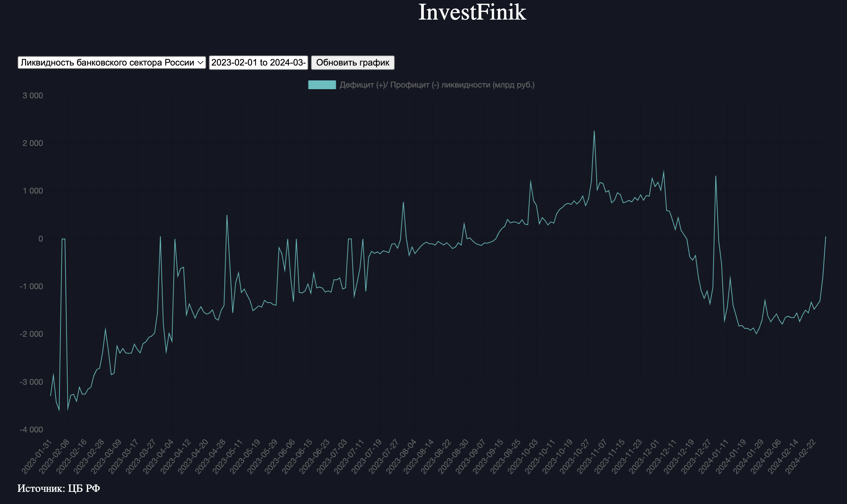The width and height of the screenshot is (847, 504).
Task: Focus the date range input field
Action: [258, 62]
